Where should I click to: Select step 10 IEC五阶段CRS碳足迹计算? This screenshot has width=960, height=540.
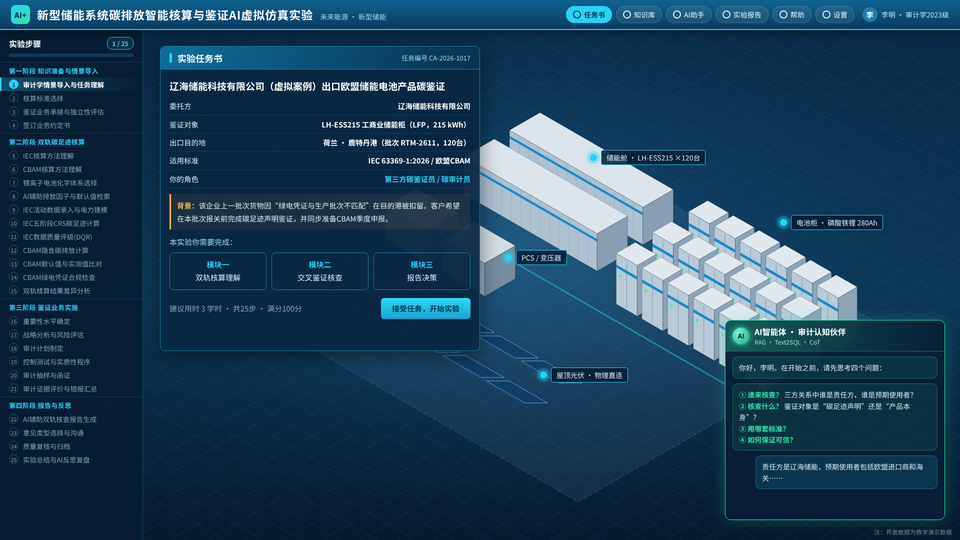point(71,223)
